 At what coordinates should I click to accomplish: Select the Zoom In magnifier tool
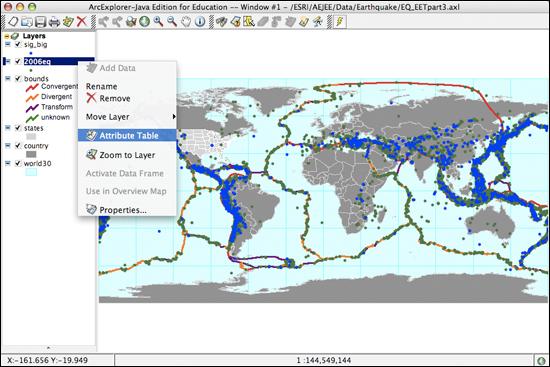158,22
